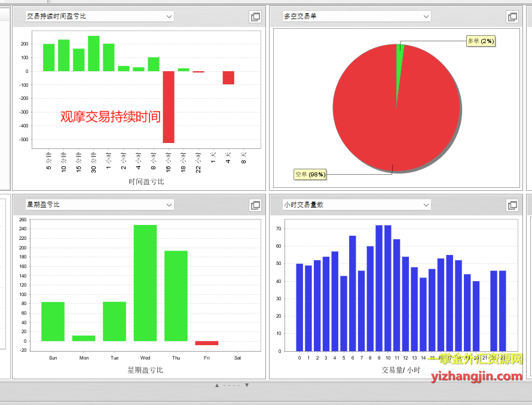This screenshot has width=532, height=405.
Task: Click the red 16 小时 loss bar
Action: (x=169, y=106)
